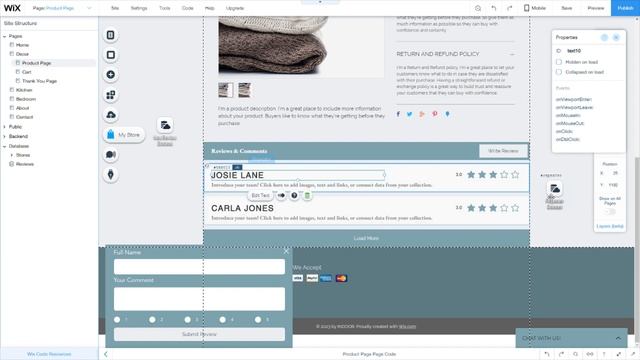The image size is (640, 360).
Task: Collapse the site structure sidebar arrow
Action: pos(106,354)
